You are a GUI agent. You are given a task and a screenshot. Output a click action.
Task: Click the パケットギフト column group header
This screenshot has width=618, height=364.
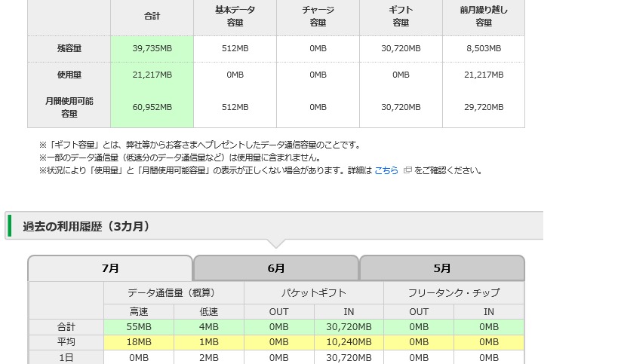tap(314, 292)
